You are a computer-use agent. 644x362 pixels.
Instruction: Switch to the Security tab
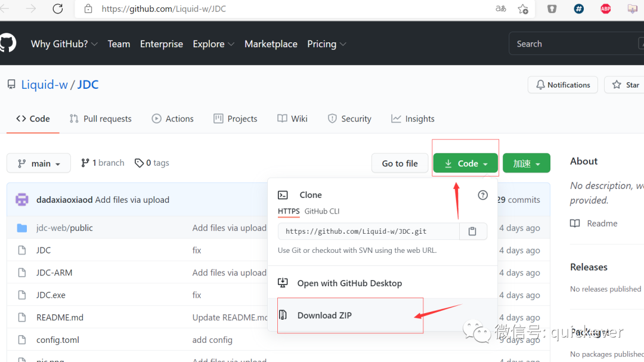pos(349,119)
